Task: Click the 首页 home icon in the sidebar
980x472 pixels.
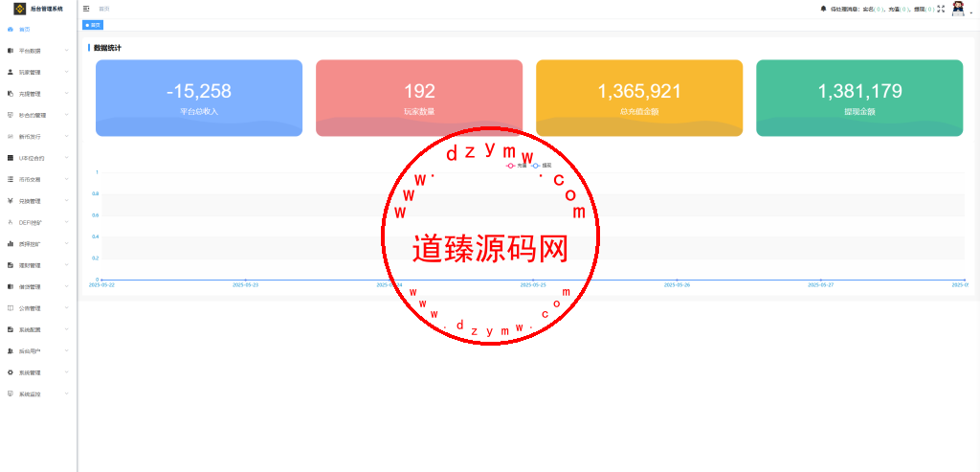Action: click(10, 30)
